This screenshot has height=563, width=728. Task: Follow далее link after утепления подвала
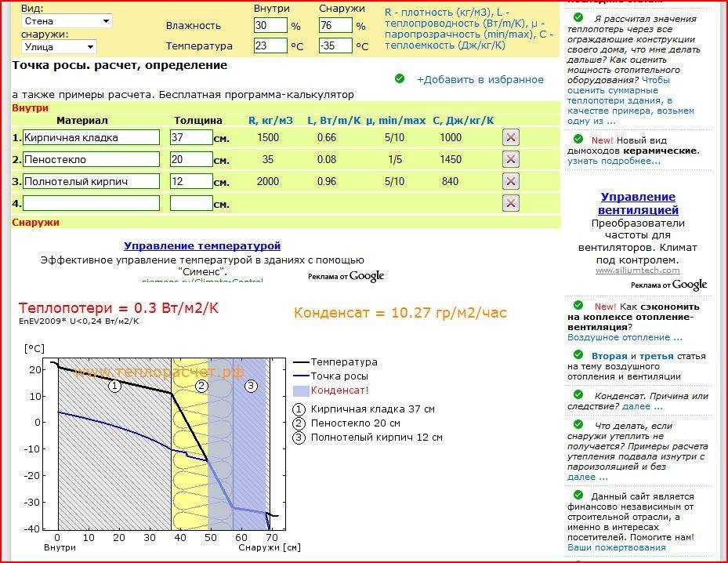click(587, 477)
